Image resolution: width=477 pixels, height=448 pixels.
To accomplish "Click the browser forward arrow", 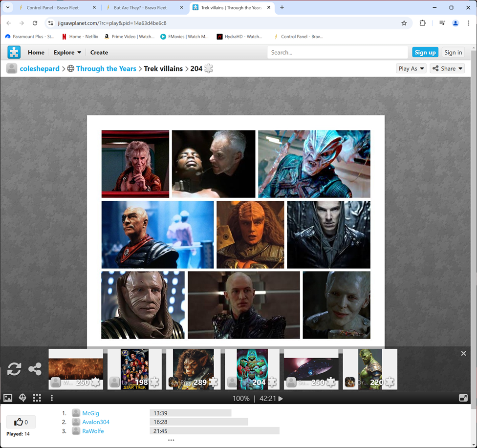I will click(x=22, y=23).
